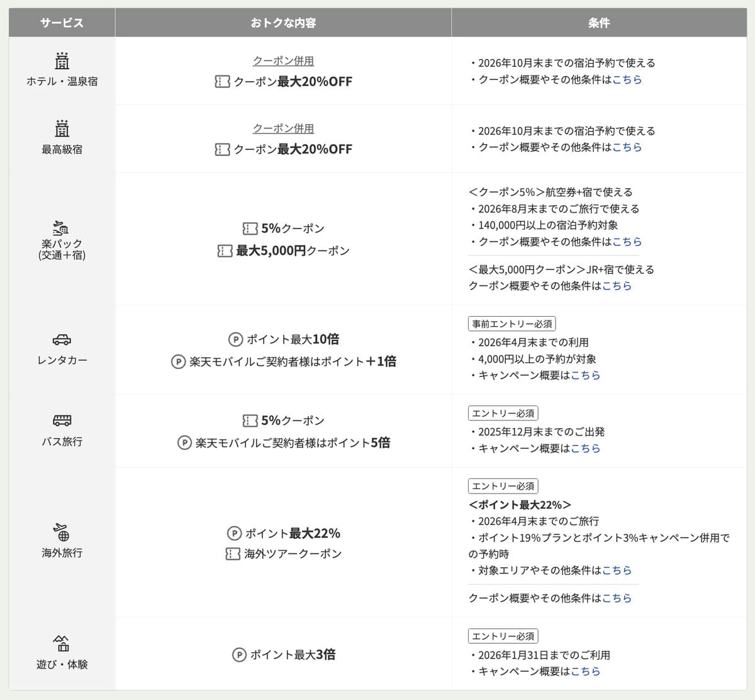
Task: Click the エントリー必須 badge in 海外旅行 row
Action: pyautogui.click(x=503, y=485)
